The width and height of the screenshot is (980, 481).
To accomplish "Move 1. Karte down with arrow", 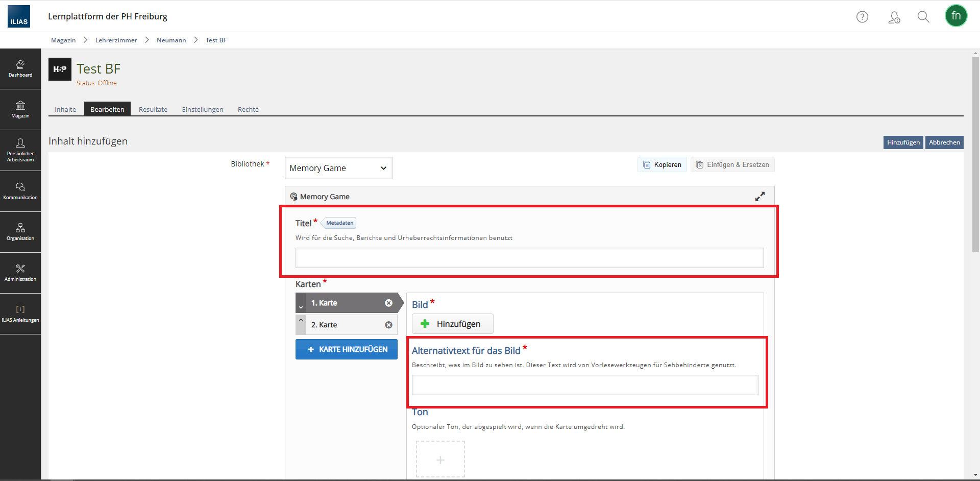I will tap(301, 307).
